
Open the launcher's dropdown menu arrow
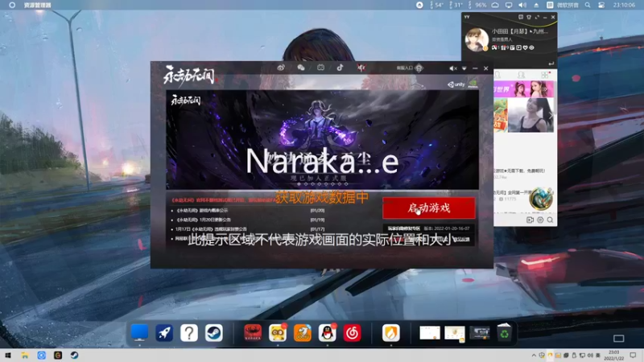[x=464, y=68]
